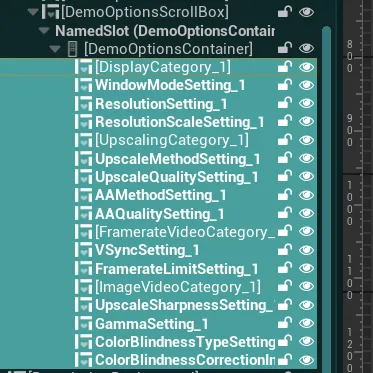The image size is (373, 373).
Task: Select the FramerateLimitSetting_1 widget
Action: pos(176,269)
